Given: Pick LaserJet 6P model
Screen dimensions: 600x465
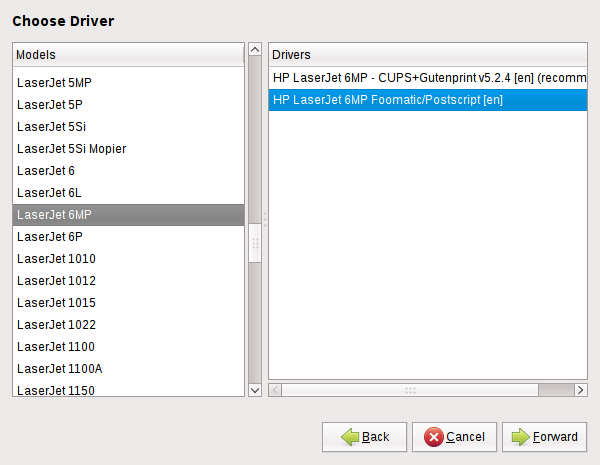Looking at the screenshot, I should tap(129, 237).
